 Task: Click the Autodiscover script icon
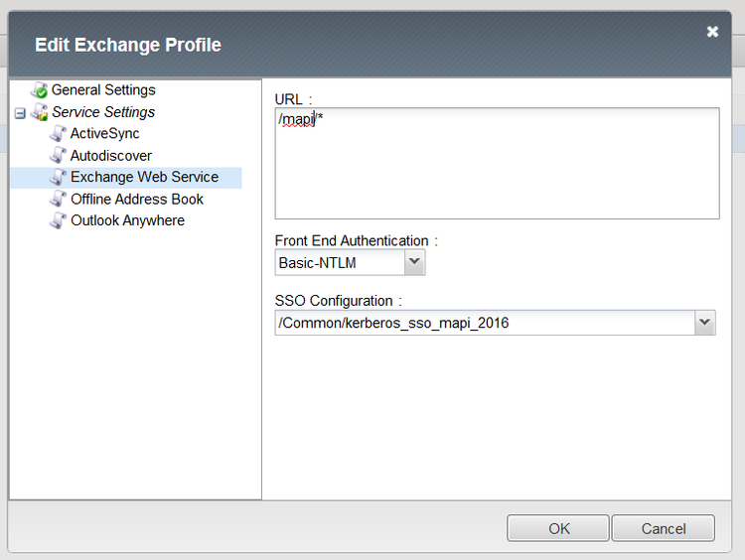click(59, 156)
